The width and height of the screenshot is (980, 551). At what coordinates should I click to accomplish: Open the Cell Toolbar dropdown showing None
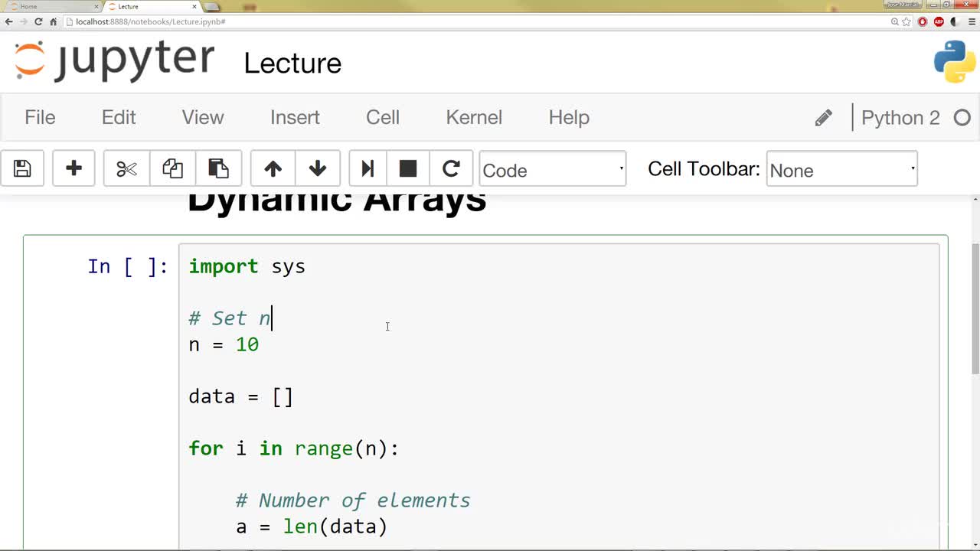click(x=841, y=169)
